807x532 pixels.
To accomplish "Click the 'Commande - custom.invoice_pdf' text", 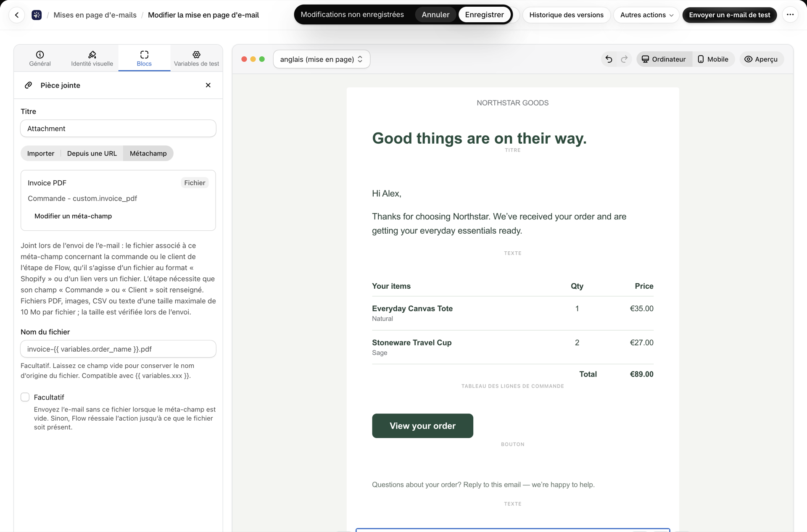I will pos(82,198).
